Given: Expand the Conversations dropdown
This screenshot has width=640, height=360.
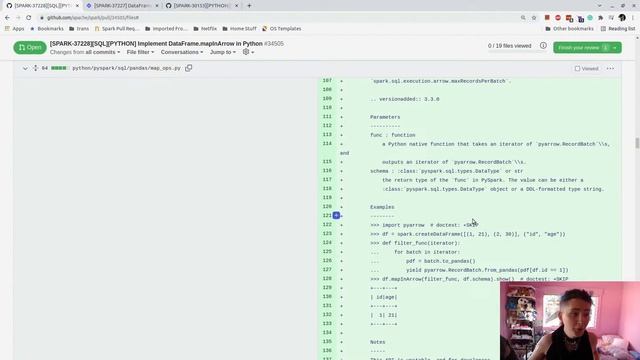Looking at the screenshot, I should 182,52.
